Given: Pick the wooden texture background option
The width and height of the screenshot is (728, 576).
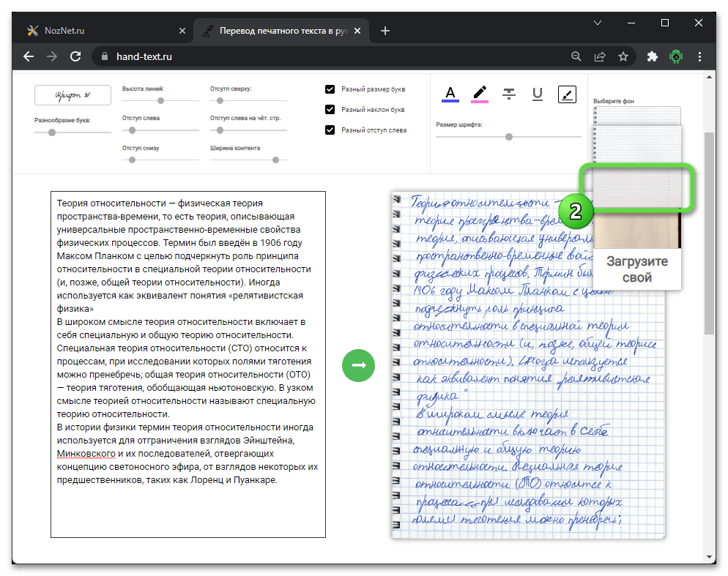Looking at the screenshot, I should 636,229.
